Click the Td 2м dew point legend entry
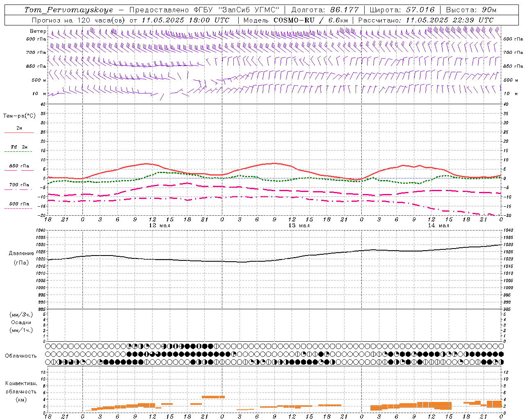The image size is (525, 420). click(x=19, y=147)
